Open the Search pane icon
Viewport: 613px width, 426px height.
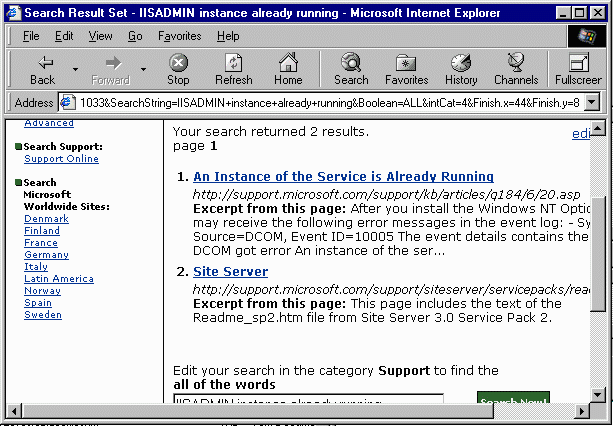351,68
